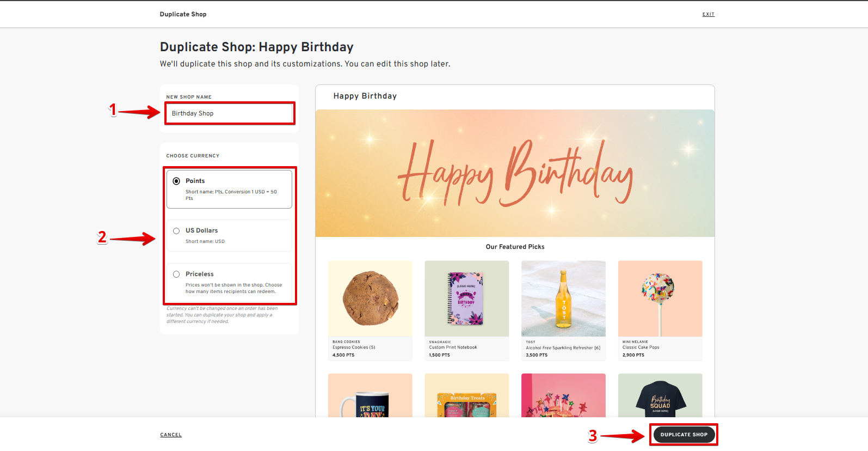Click the Cancel link
This screenshot has height=451, width=868.
click(x=171, y=435)
